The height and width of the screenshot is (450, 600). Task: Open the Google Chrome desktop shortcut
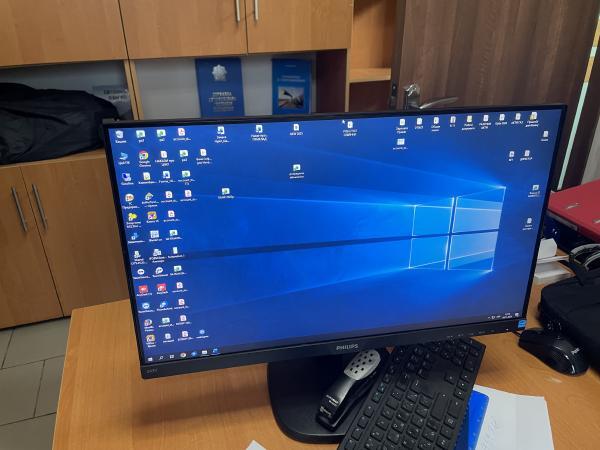point(143,156)
